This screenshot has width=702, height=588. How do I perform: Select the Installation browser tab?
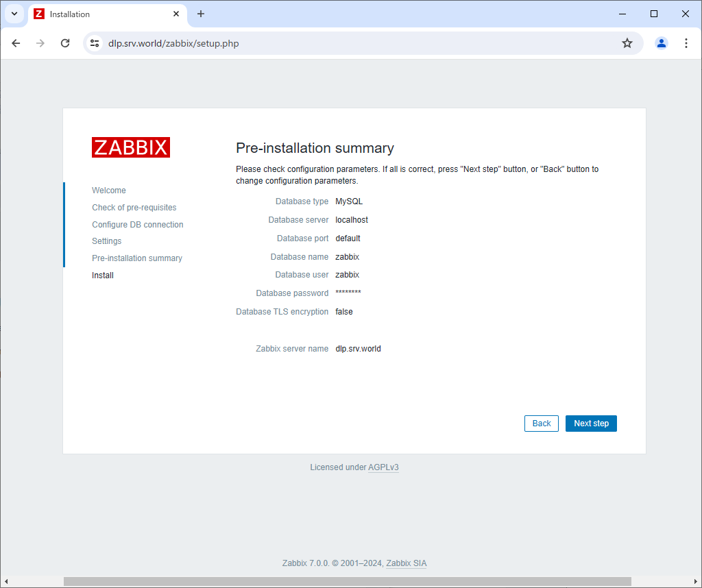(x=108, y=14)
